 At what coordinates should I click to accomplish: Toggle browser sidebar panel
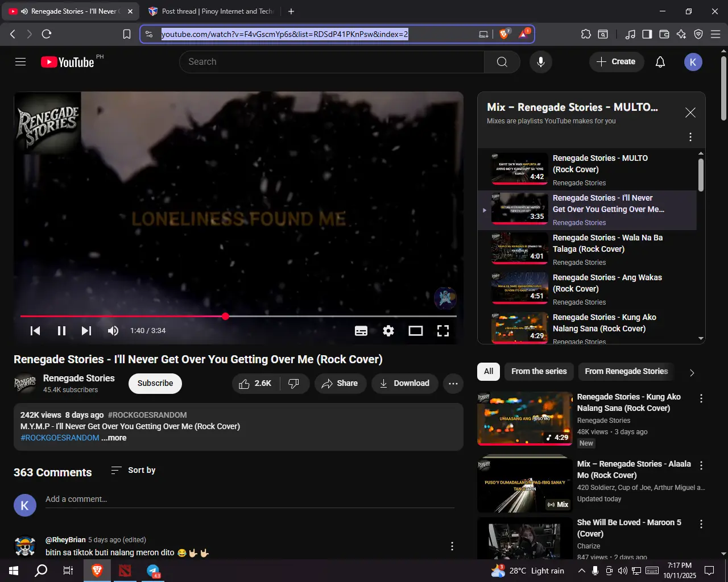647,34
